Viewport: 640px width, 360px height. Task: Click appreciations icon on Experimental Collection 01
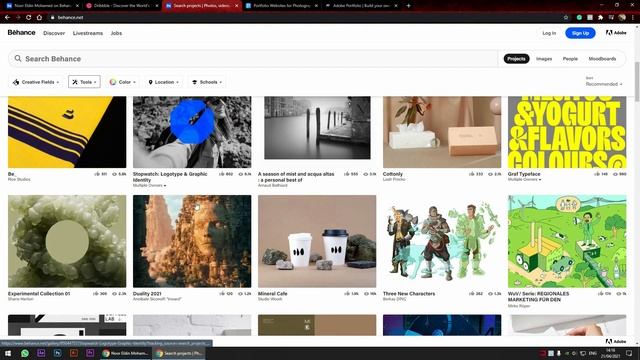tap(96, 293)
